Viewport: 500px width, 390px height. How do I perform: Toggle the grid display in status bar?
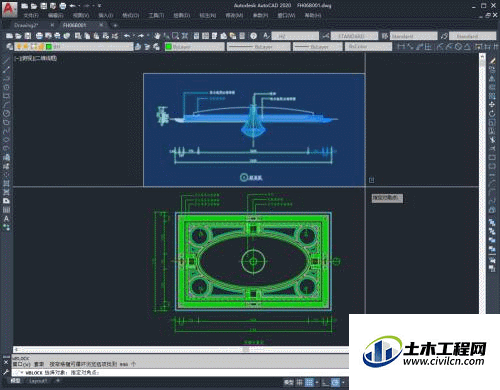pos(300,382)
